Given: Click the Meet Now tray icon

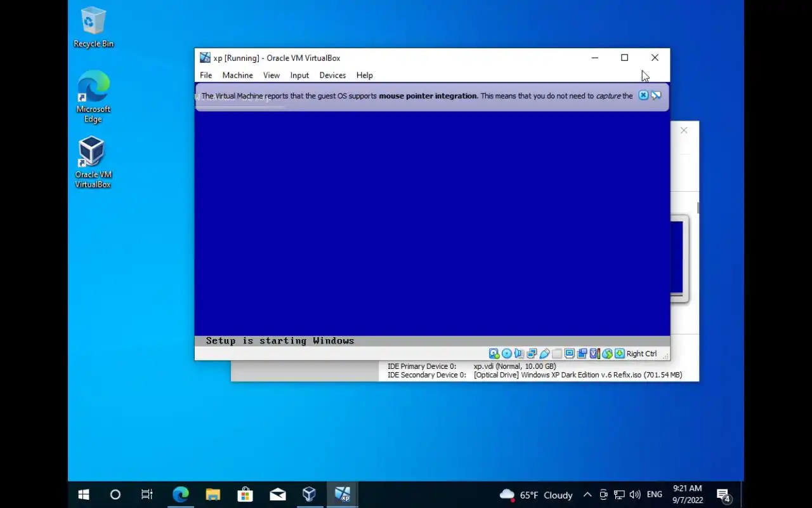Looking at the screenshot, I should click(x=603, y=495).
